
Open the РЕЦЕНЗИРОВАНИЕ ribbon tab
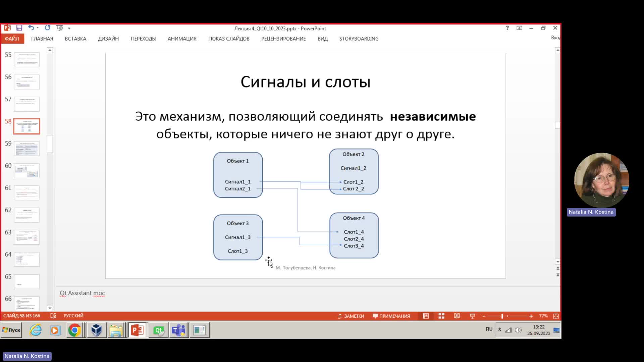tap(283, 39)
